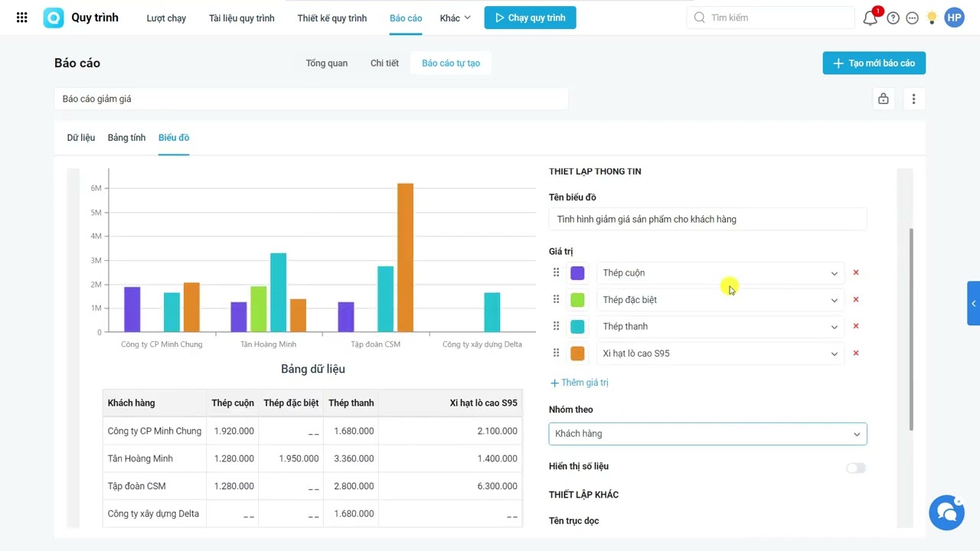
Task: Open the Thép đặc biệt value dropdown
Action: pos(720,300)
